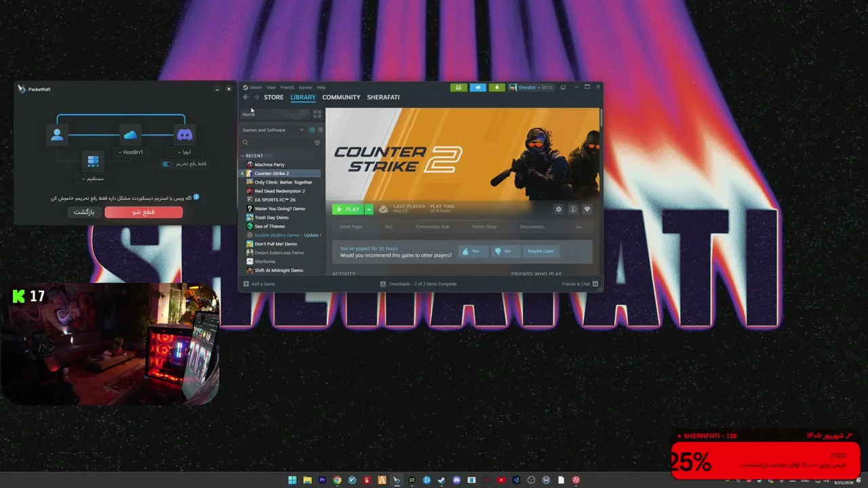Open the اروپا region dropdown
The width and height of the screenshot is (868, 488).
coord(184,152)
